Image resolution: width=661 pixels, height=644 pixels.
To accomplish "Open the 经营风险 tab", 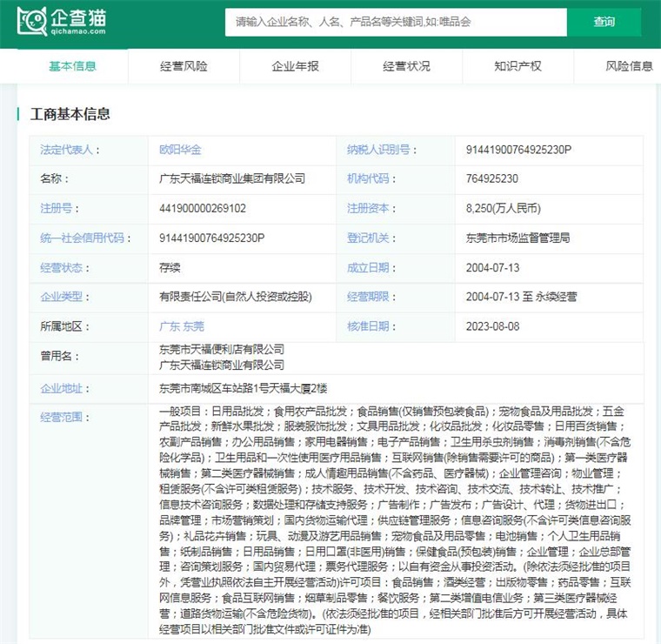I will (184, 66).
